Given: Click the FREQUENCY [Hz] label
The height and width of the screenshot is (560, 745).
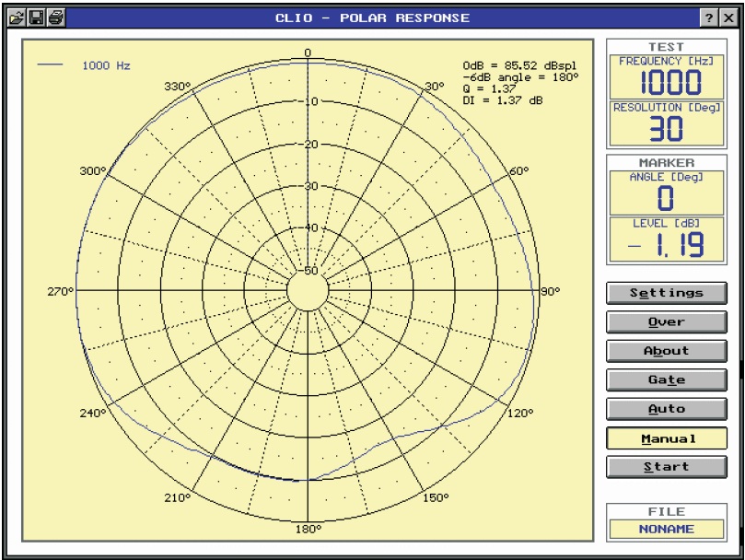Looking at the screenshot, I should pyautogui.click(x=666, y=62).
